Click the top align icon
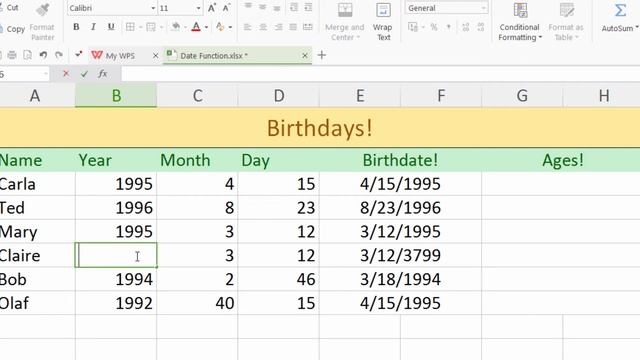This screenshot has height=360, width=640. coord(247,7)
